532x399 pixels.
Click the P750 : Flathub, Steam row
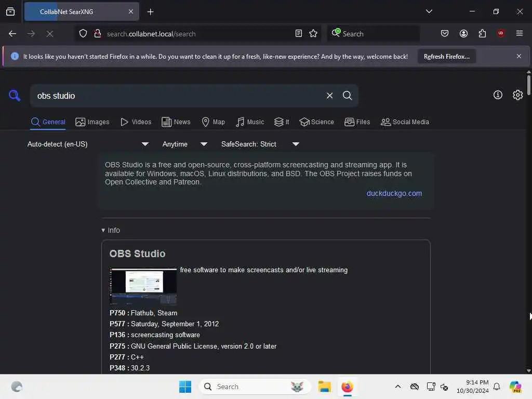(143, 313)
